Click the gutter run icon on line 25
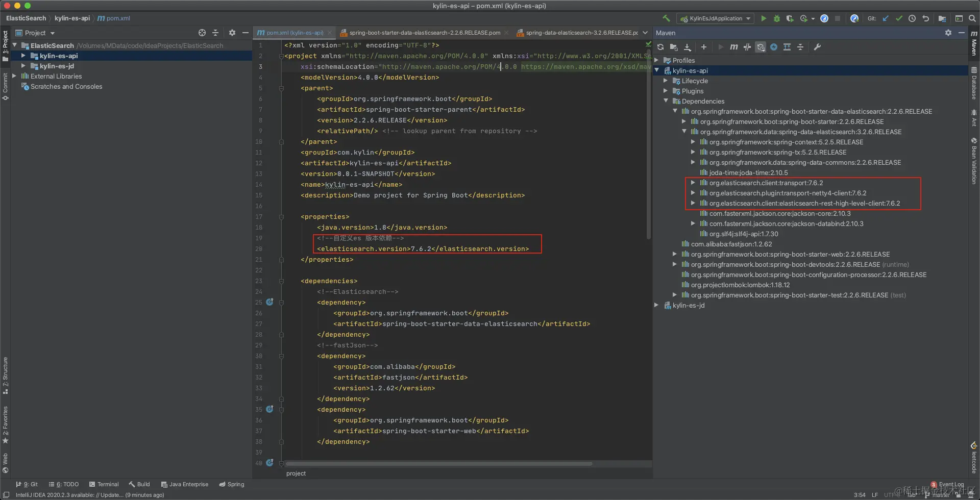Screen dimensions: 980x500 tap(269, 302)
